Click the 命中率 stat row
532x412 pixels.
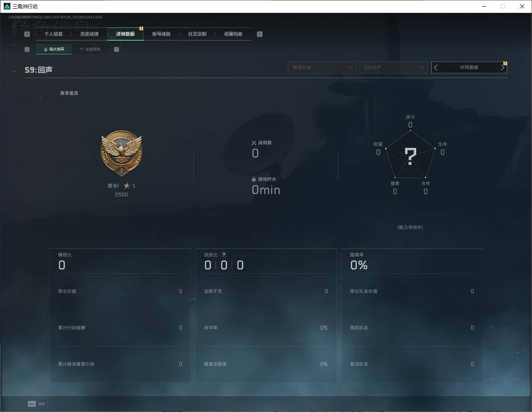[266, 328]
